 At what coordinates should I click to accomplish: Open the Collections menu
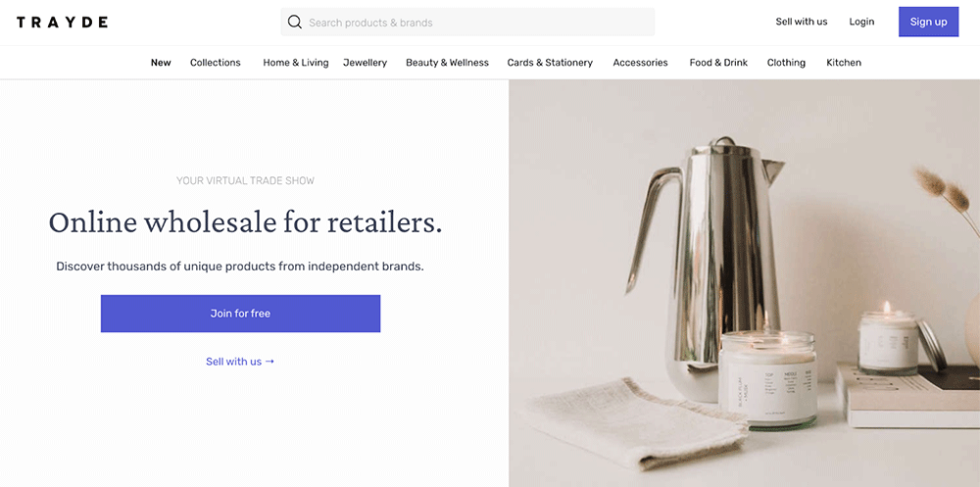(x=215, y=63)
